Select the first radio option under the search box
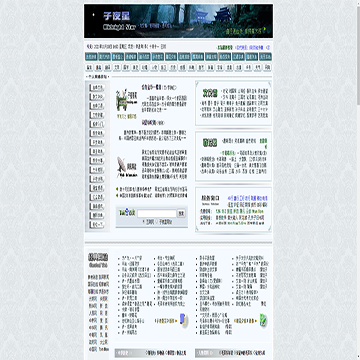360x360 pixels. (144, 221)
